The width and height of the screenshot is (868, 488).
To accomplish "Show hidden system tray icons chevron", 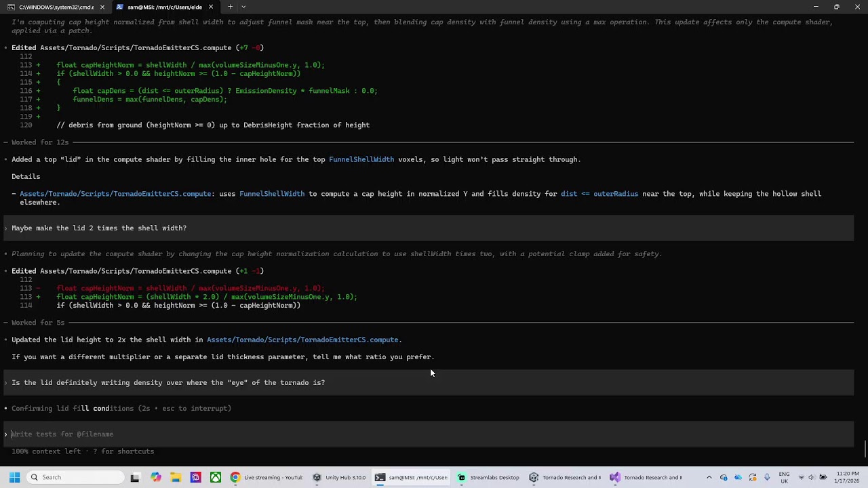I will [x=709, y=477].
